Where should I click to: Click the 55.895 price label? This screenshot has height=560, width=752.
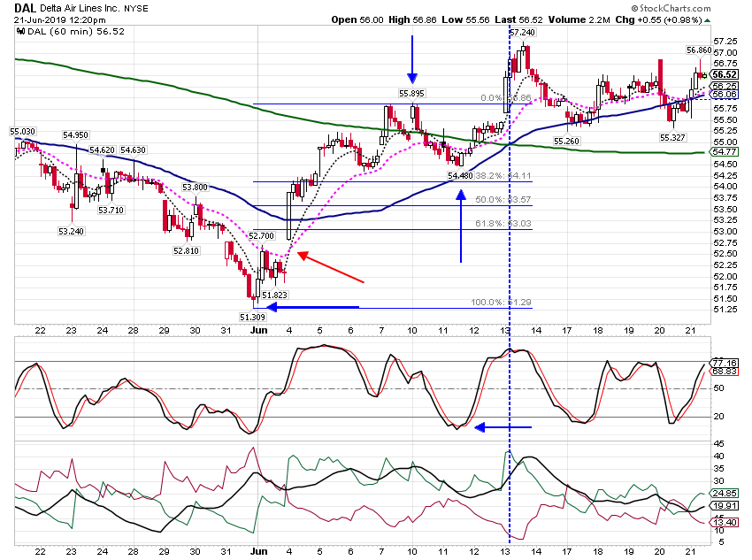pos(411,94)
